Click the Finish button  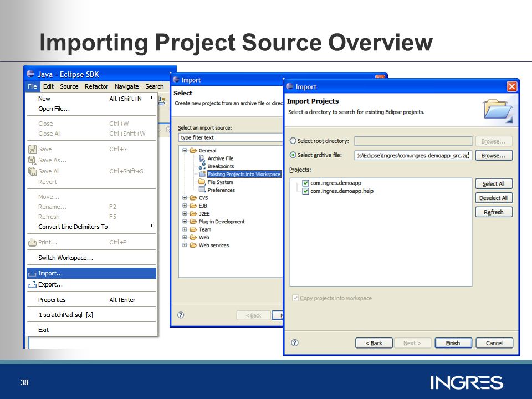click(453, 343)
